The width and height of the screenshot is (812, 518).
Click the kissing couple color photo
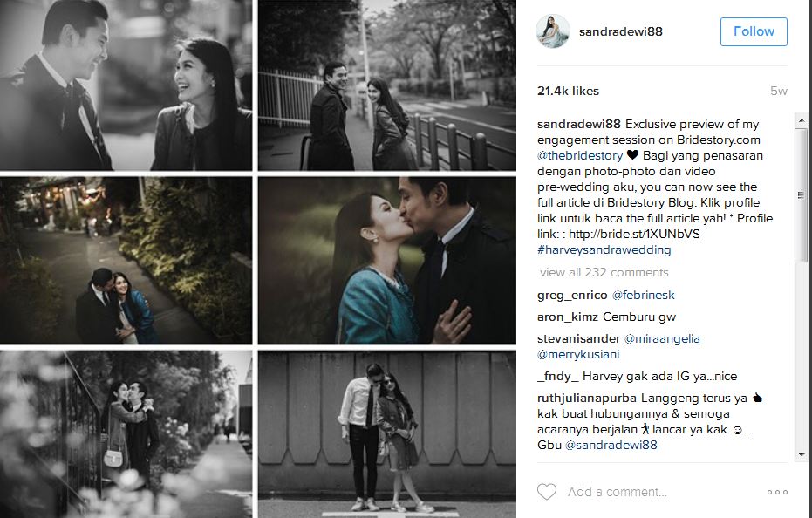[387, 261]
